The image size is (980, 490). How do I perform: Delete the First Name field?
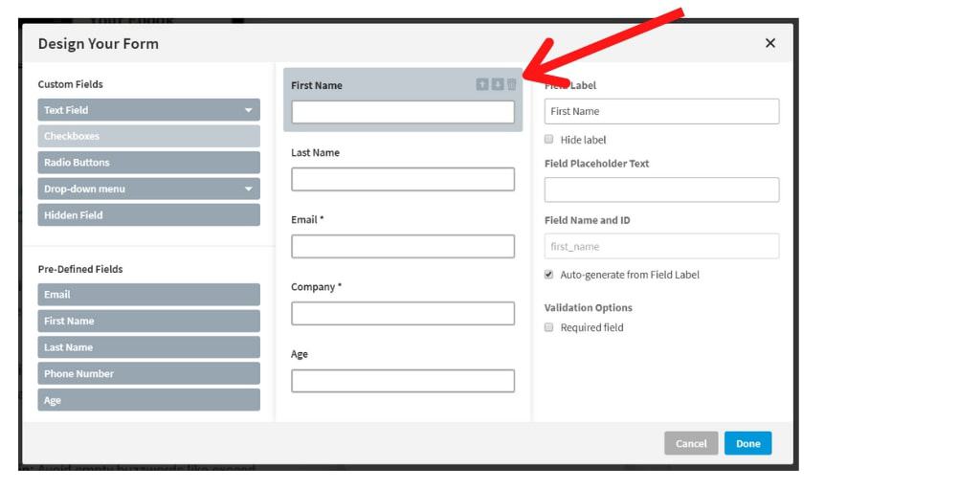click(512, 84)
